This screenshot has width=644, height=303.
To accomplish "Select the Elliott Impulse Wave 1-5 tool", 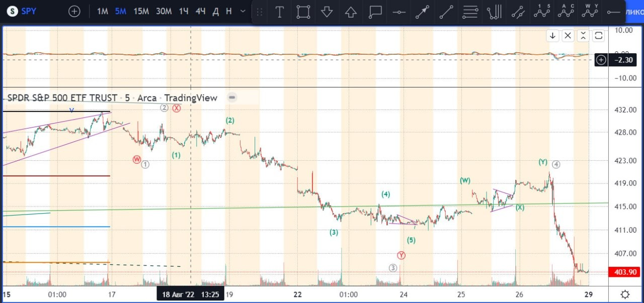I will [x=542, y=12].
